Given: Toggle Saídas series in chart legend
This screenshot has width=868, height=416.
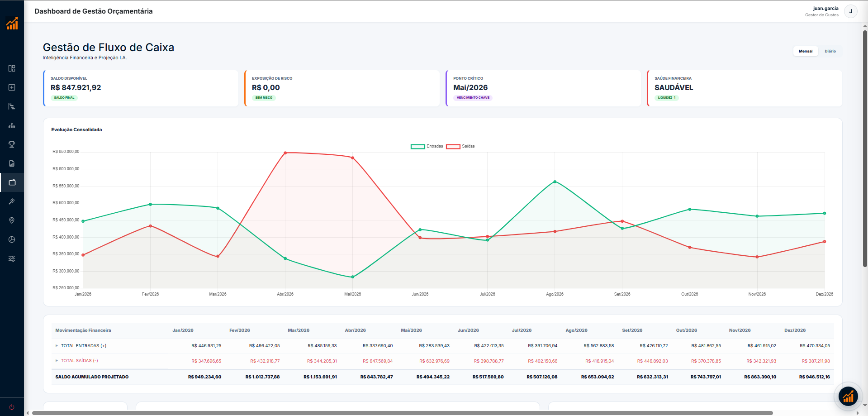Looking at the screenshot, I should click(460, 146).
